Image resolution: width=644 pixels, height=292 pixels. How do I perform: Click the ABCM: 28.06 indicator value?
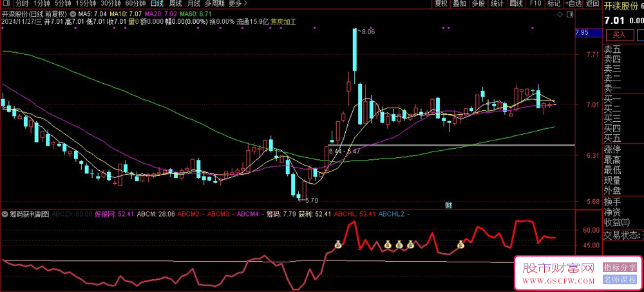[x=156, y=214]
